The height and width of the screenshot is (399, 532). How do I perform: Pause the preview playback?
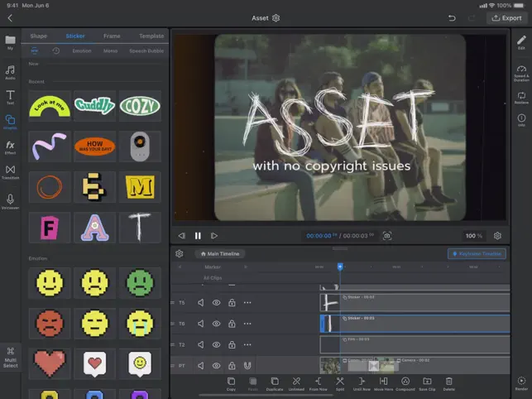click(x=198, y=236)
